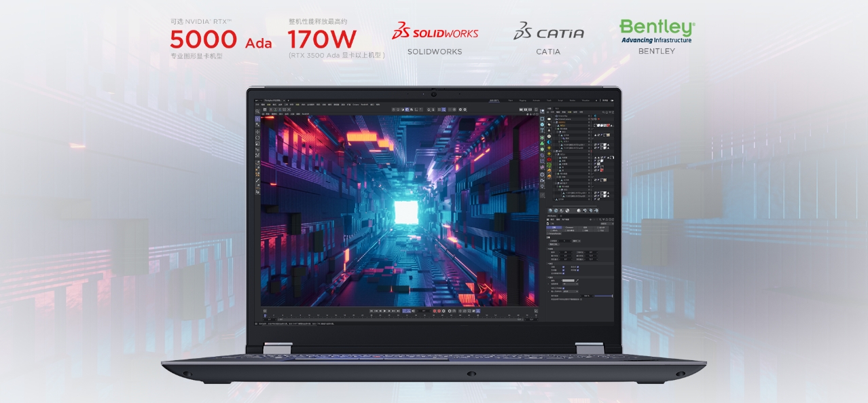This screenshot has height=403, width=868.
Task: Open the highlighted blue attribute tab
Action: tap(554, 228)
